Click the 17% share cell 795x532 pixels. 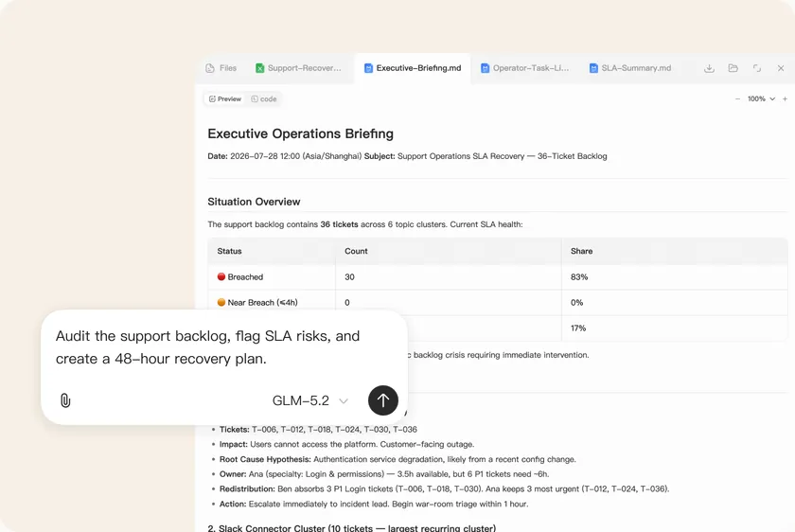tap(674, 328)
